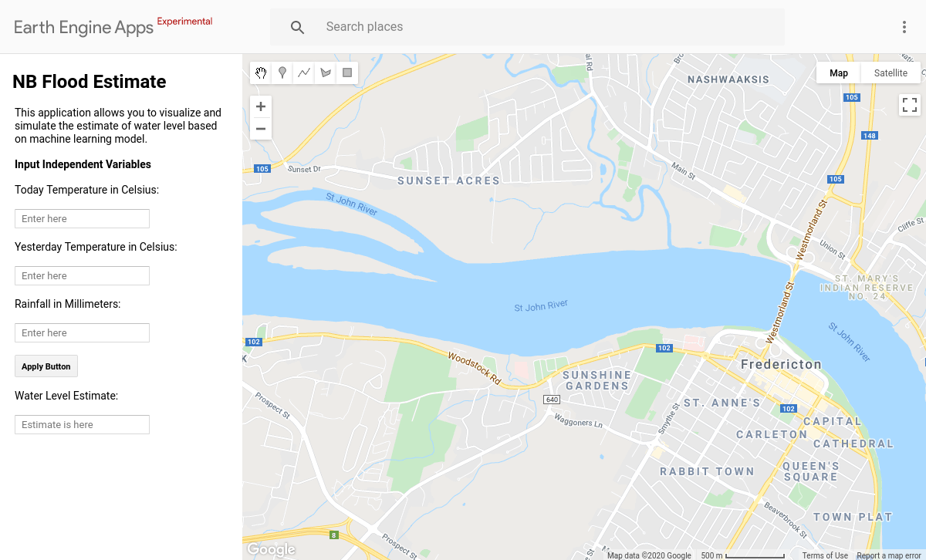Open the Terms of Use link

[825, 555]
